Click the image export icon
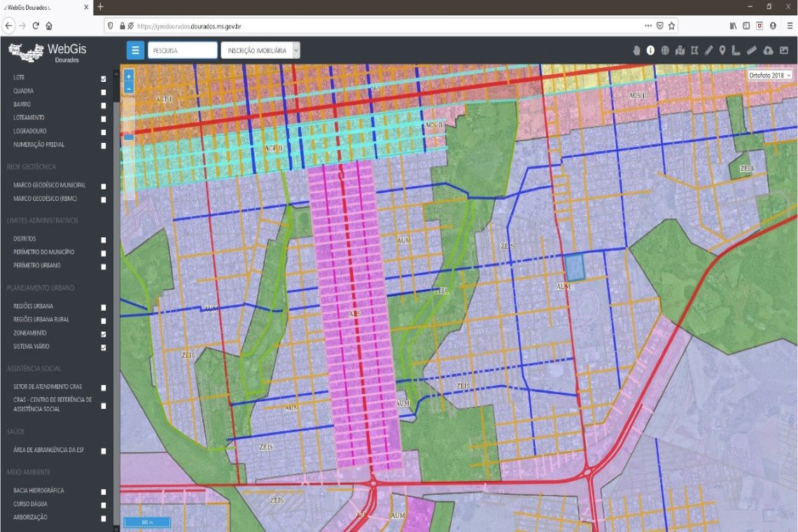This screenshot has width=798, height=532. tap(784, 50)
